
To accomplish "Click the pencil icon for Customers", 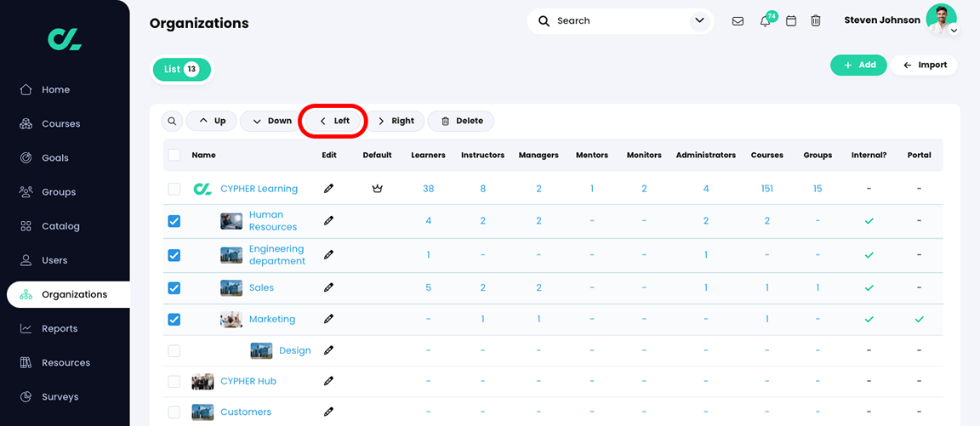I will (328, 412).
